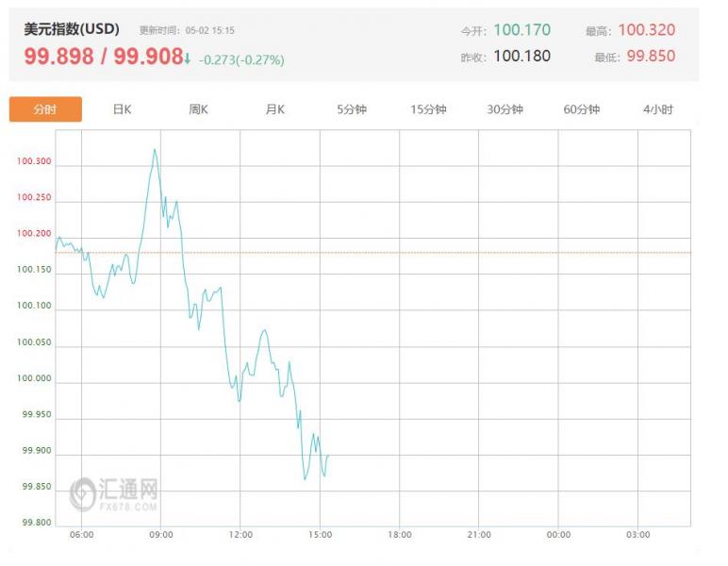Click the 12:00 time axis label
The height and width of the screenshot is (566, 728).
tap(240, 535)
